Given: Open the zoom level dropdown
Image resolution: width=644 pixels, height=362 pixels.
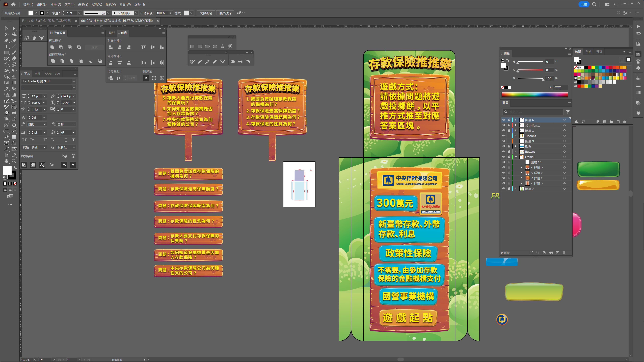Looking at the screenshot, I should click(x=35, y=360).
